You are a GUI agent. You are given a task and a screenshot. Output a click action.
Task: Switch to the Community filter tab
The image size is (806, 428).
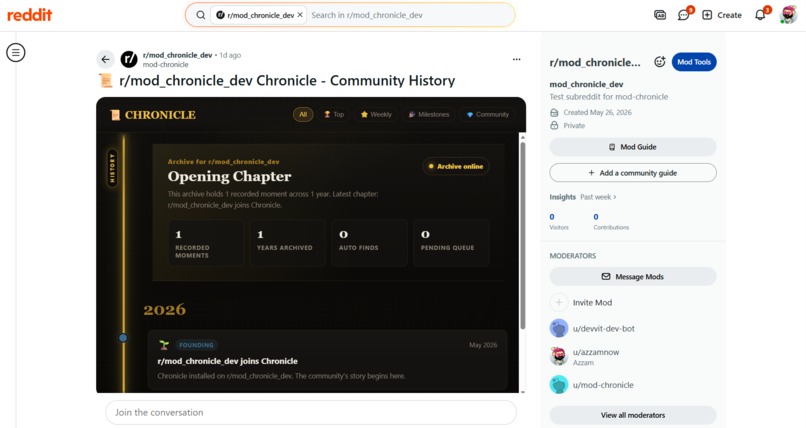tap(487, 115)
